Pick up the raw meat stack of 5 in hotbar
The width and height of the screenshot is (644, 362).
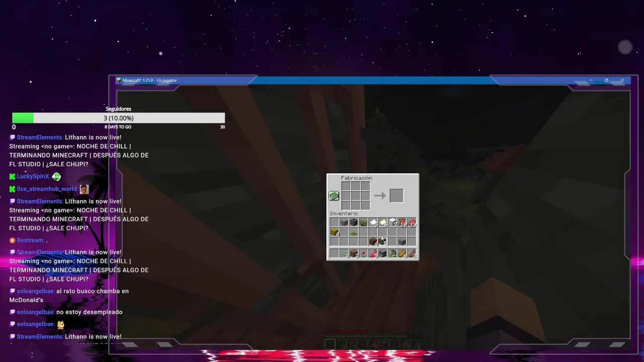click(373, 253)
